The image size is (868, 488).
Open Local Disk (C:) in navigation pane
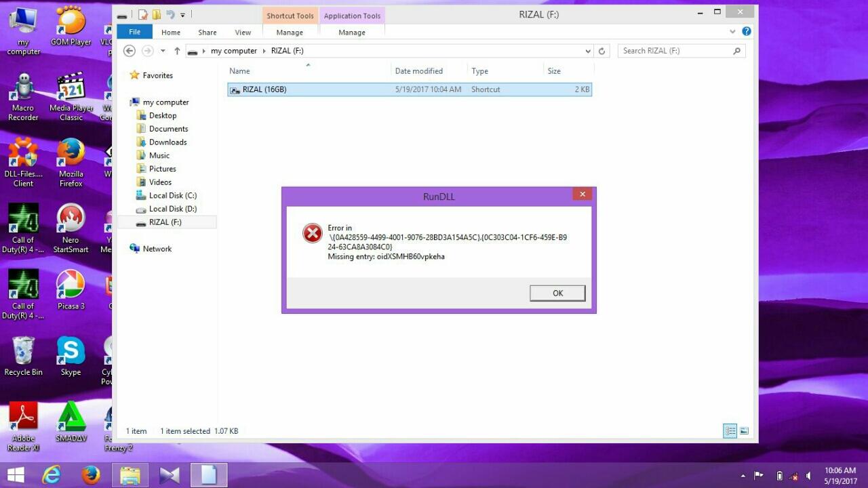(x=172, y=195)
